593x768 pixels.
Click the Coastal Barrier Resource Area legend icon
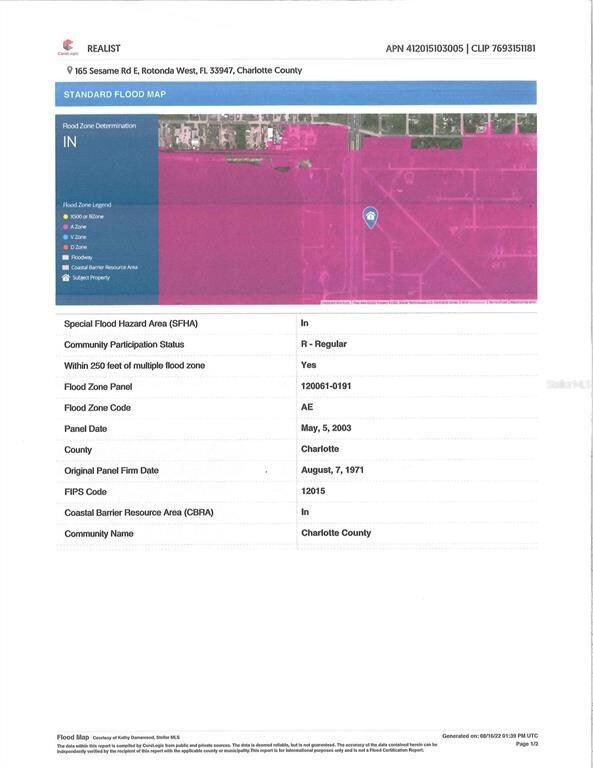(66, 267)
